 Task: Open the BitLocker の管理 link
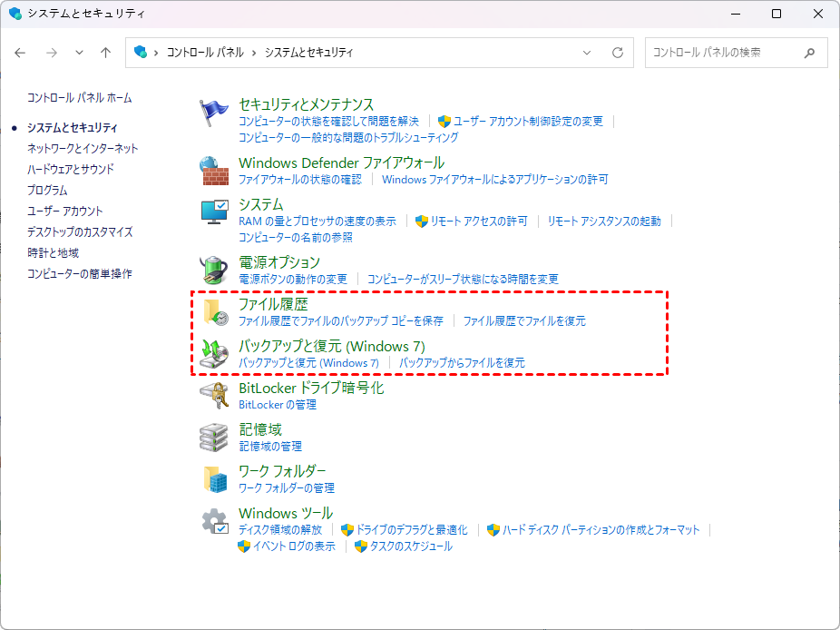coord(278,405)
